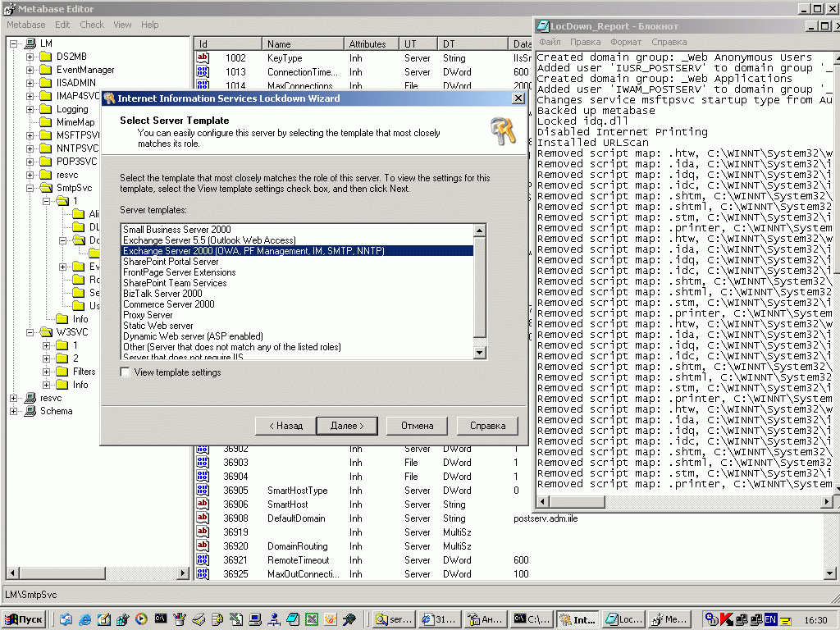Collapse the SmtpSvc tree node

[x=30, y=188]
